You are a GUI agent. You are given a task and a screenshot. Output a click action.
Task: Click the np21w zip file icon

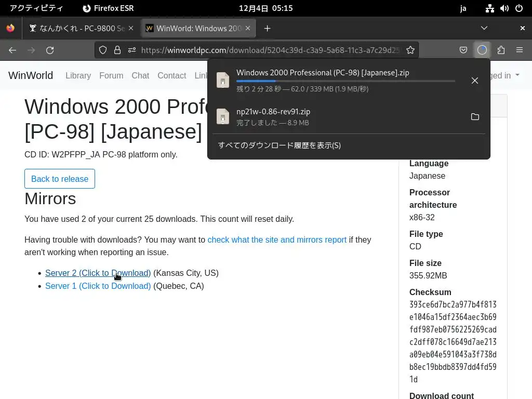click(x=223, y=117)
